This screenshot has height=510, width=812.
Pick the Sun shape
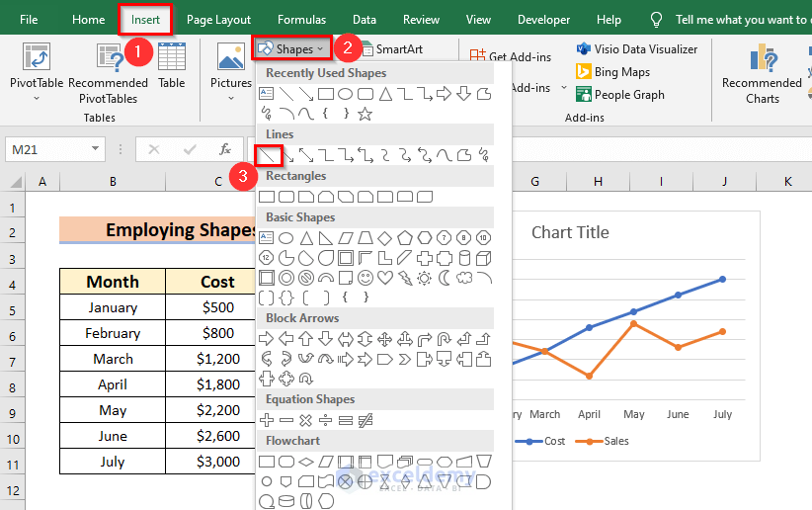pyautogui.click(x=425, y=278)
